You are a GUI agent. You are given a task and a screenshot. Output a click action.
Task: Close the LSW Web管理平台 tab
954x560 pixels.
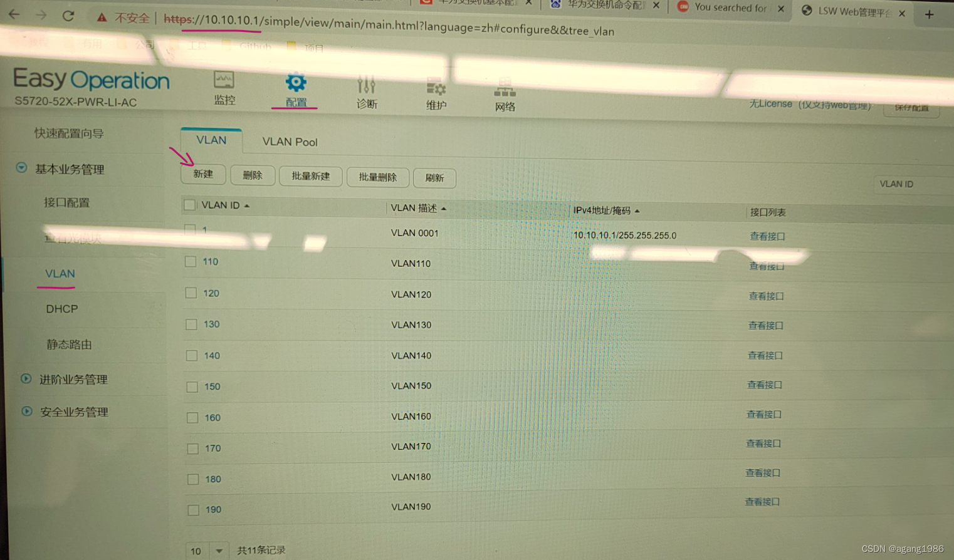902,13
